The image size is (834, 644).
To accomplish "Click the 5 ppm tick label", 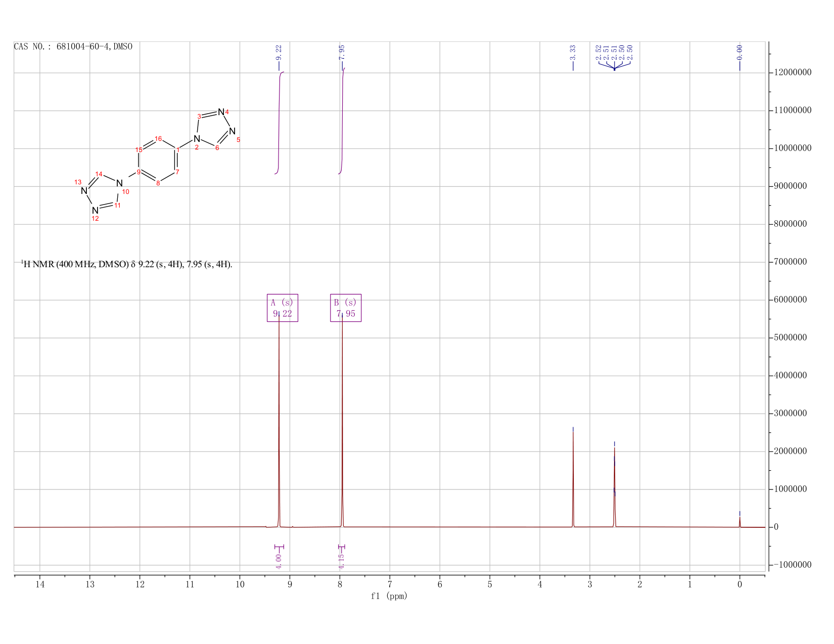I will [x=490, y=584].
